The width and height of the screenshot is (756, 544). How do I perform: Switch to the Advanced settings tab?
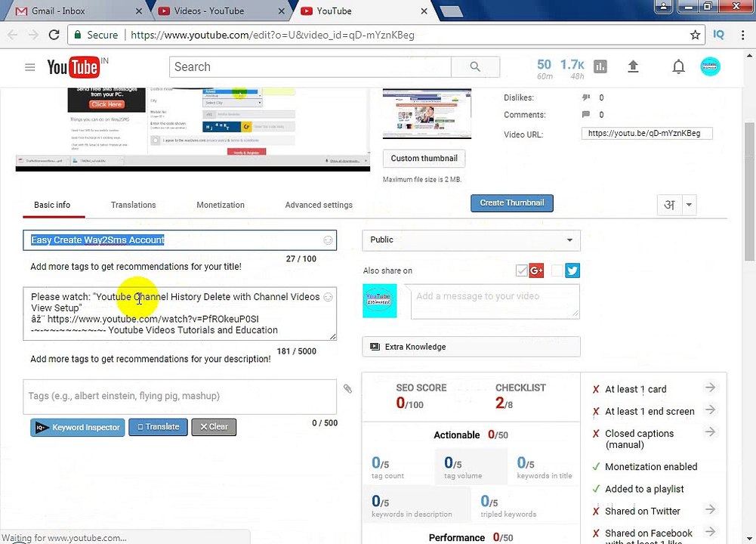pos(319,205)
